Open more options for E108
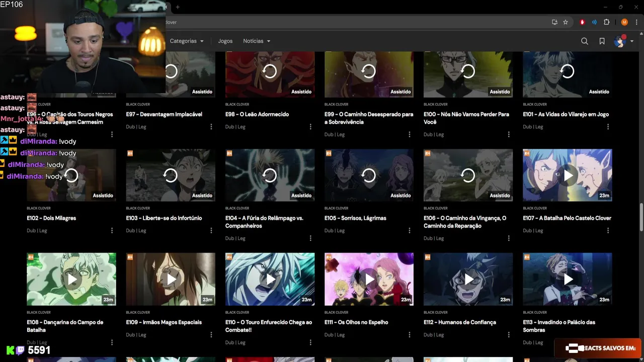 pyautogui.click(x=112, y=342)
